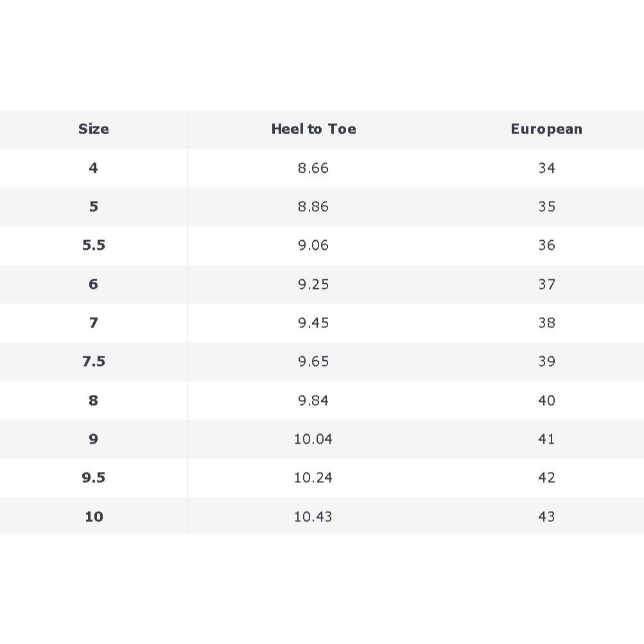Select European size 37 cell
Viewport: 644px width, 644px height.
click(x=546, y=284)
